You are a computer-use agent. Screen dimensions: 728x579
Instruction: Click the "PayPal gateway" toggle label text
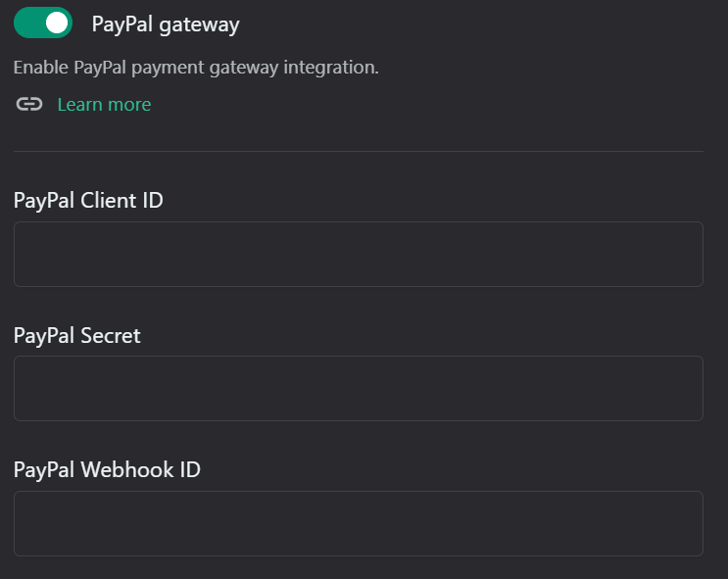pos(166,24)
